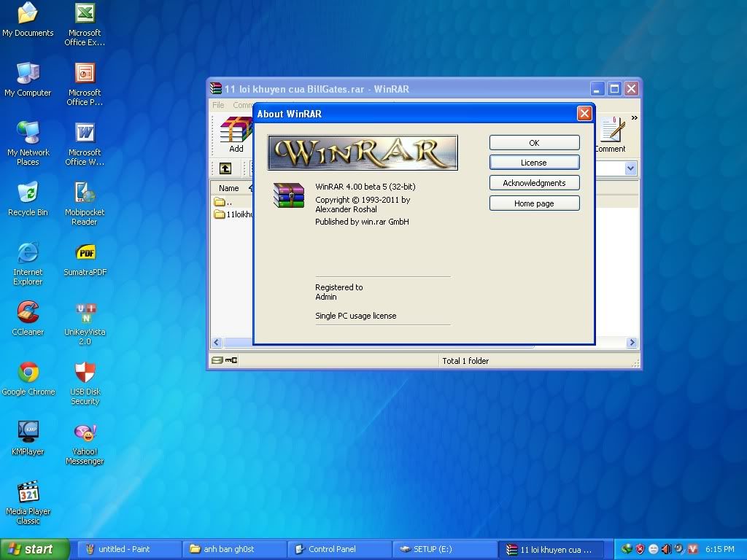Expand the WinRAR toolbar overflow chevron
747x560 pixels.
(x=634, y=117)
